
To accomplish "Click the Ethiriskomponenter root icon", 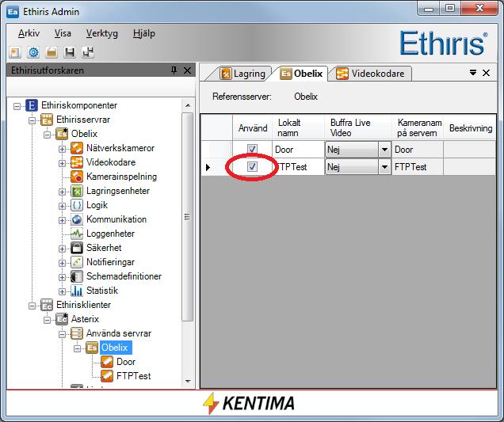I will pyautogui.click(x=32, y=105).
